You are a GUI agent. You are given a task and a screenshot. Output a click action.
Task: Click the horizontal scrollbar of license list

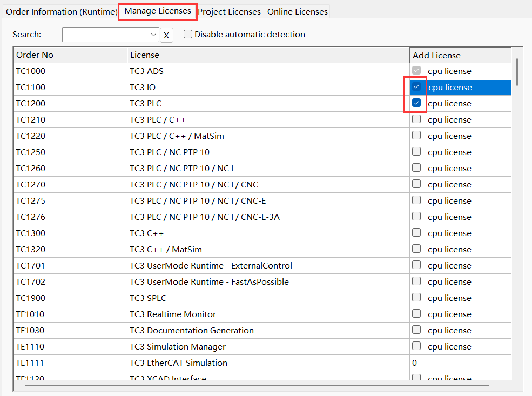(257, 386)
